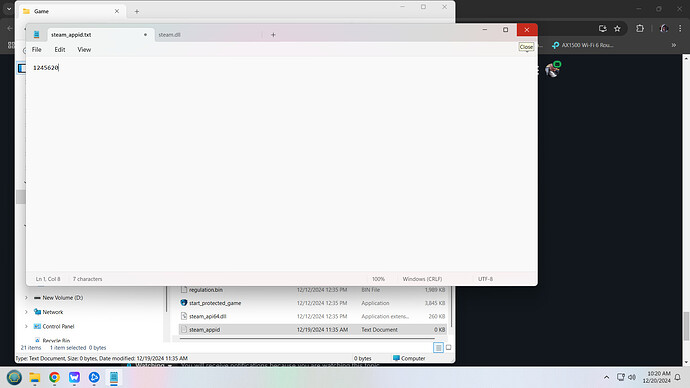Click the user avatar on the web page
Image resolution: width=690 pixels, height=388 pixels.
(x=553, y=69)
